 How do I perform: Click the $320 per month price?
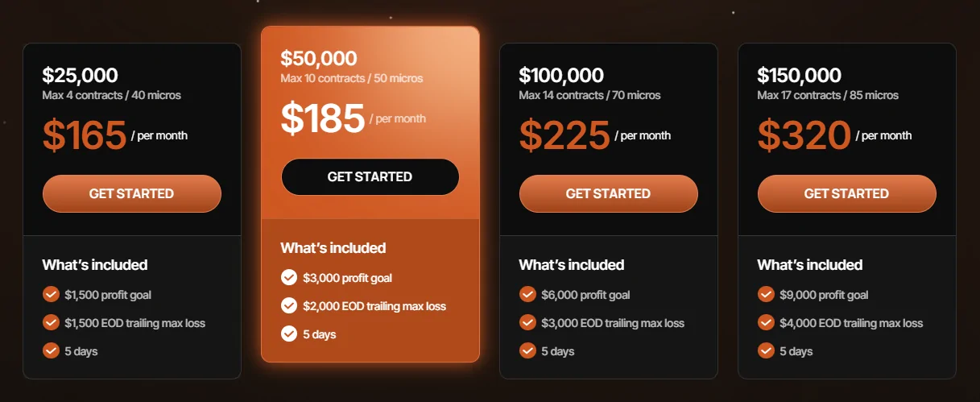804,135
